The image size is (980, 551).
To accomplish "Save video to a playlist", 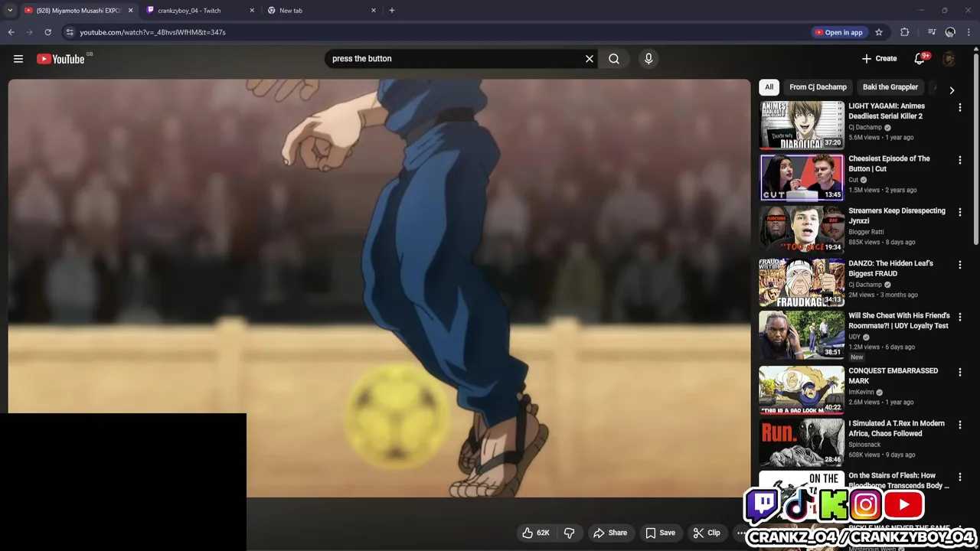I will coord(660,533).
